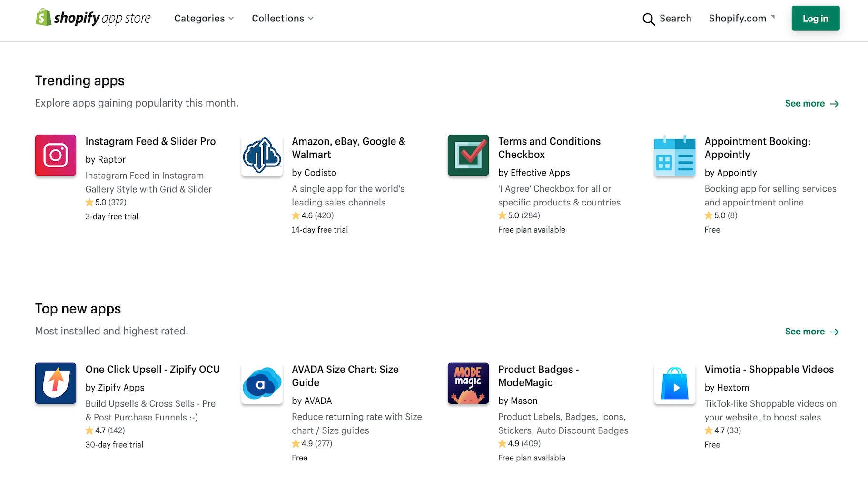
Task: Click the ModeMagic Product Badges icon
Action: tap(468, 383)
